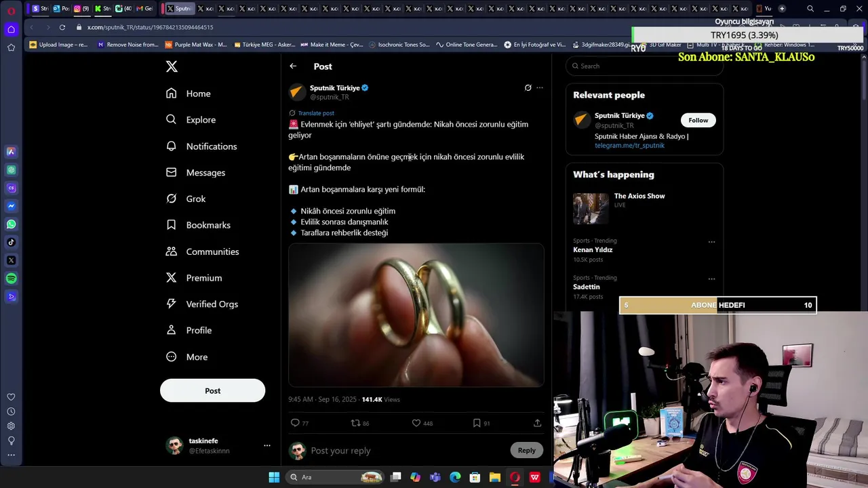Image resolution: width=868 pixels, height=488 pixels.
Task: Open account menu dots next to taskinefe
Action: [x=267, y=445]
